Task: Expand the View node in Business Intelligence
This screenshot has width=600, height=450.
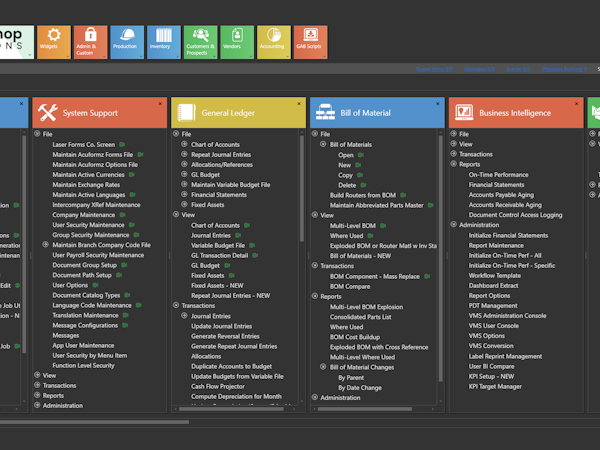Action: click(453, 143)
